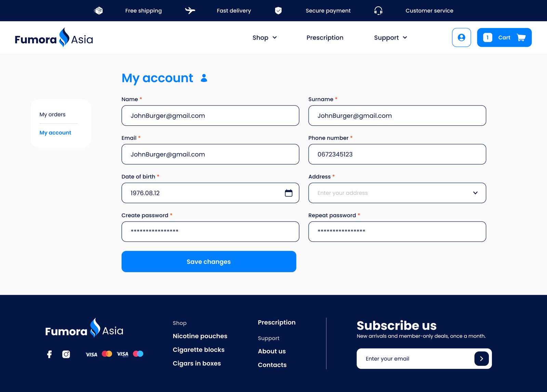Open Nicotine pouches footer link
Screen dimensions: 547x392
point(200,336)
